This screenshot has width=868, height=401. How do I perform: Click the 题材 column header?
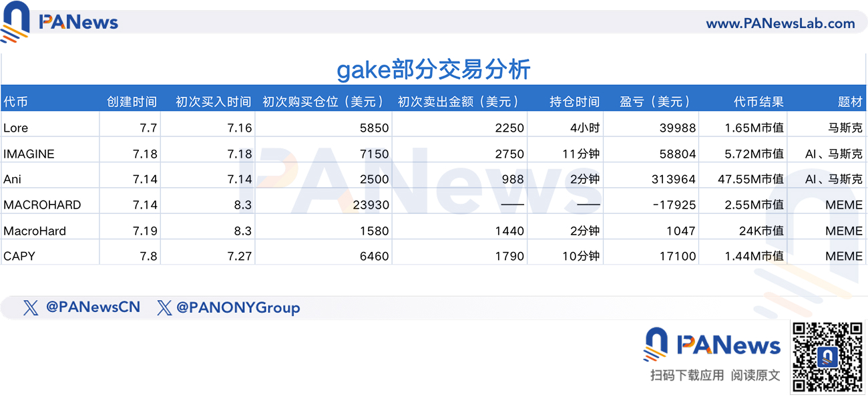point(850,102)
